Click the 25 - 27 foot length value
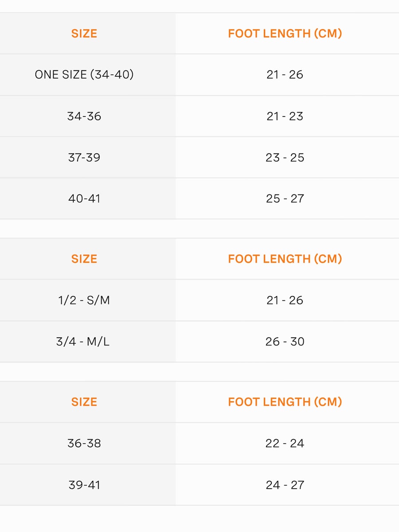 pyautogui.click(x=285, y=199)
